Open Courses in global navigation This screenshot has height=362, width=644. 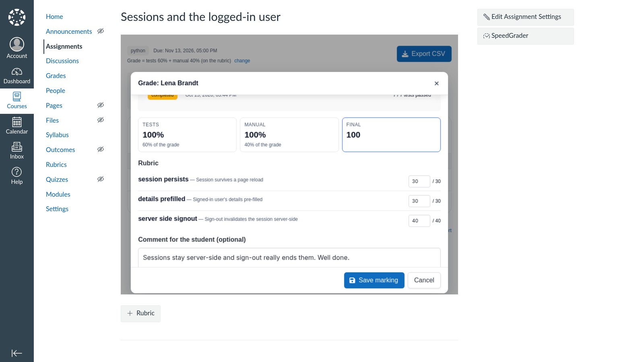point(17,101)
